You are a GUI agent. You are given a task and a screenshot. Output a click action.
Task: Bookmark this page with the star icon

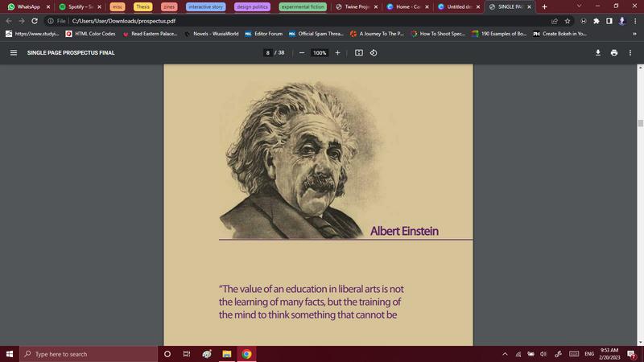tap(568, 21)
